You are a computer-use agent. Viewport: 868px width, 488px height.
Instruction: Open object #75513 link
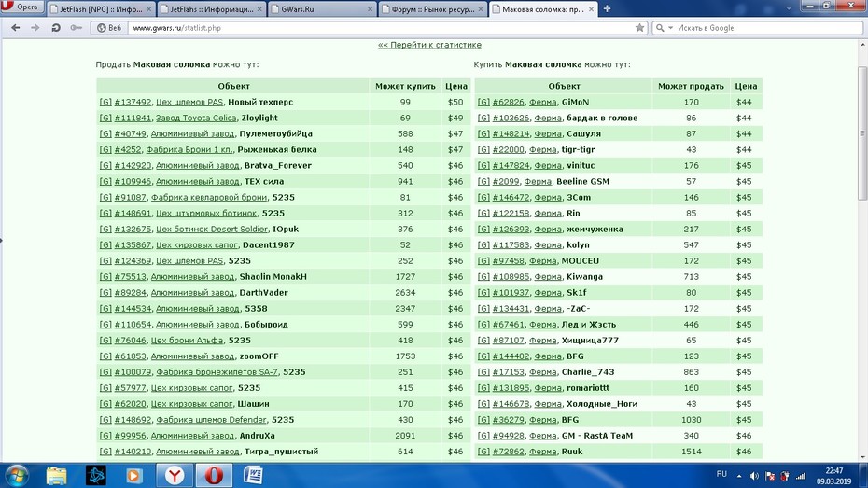tap(130, 276)
